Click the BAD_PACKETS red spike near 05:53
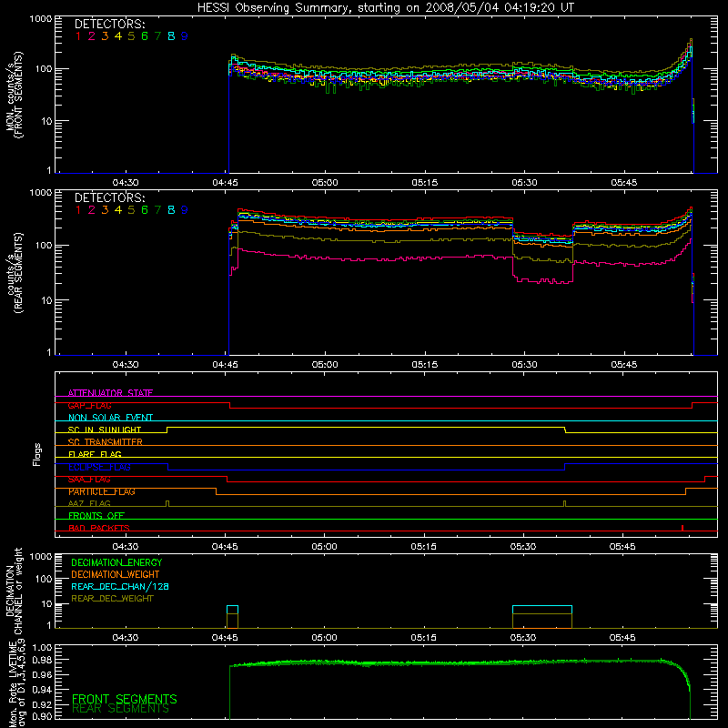Screen dimensions: 728x728 click(x=682, y=528)
